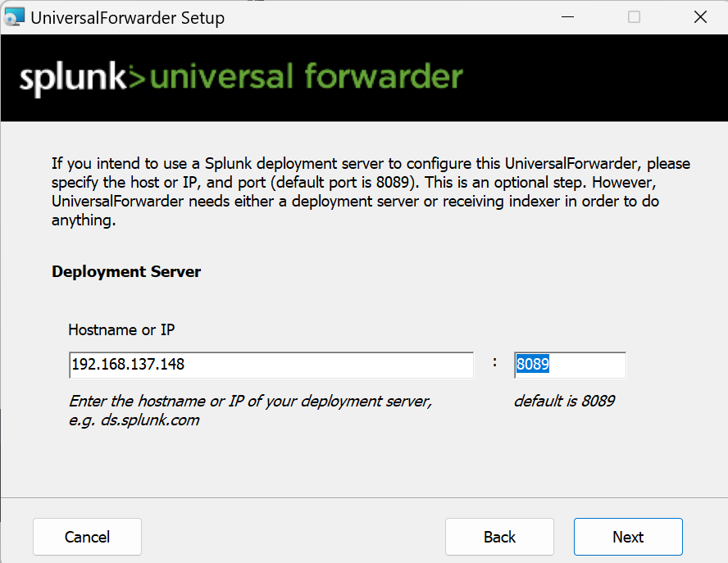This screenshot has width=728, height=563.
Task: Click the 'default is 8089' hint text
Action: [564, 401]
